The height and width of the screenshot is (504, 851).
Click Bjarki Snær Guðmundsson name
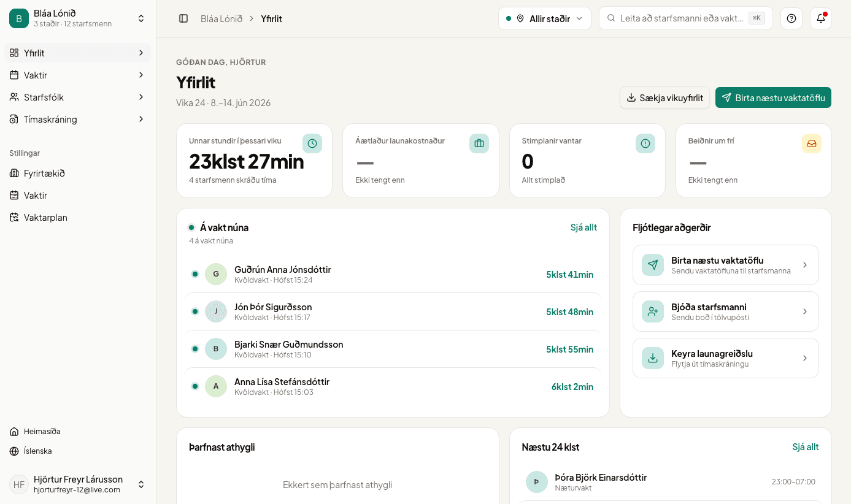pyautogui.click(x=289, y=344)
